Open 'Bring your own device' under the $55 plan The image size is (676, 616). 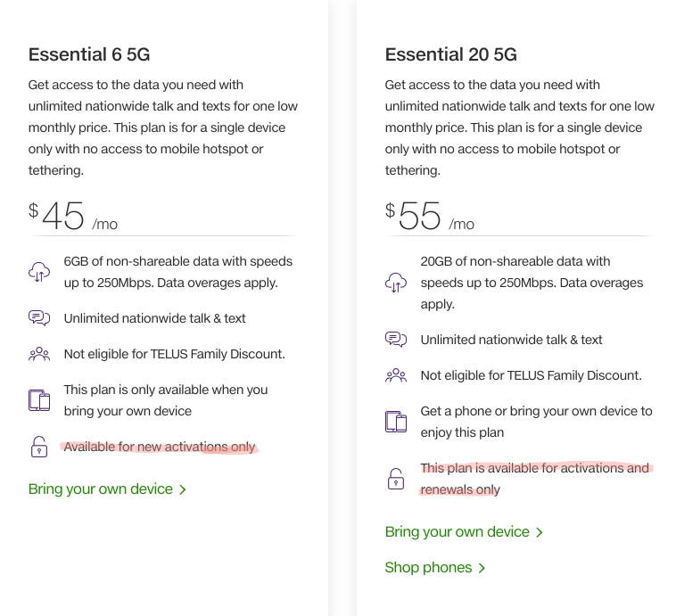click(x=457, y=532)
